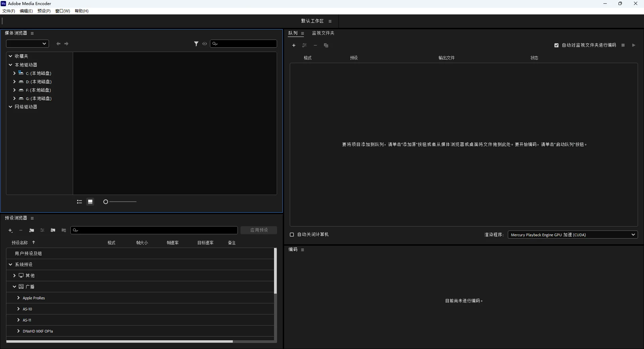This screenshot has width=644, height=349.
Task: Click the C: local disk drive icon
Action: coord(21,73)
